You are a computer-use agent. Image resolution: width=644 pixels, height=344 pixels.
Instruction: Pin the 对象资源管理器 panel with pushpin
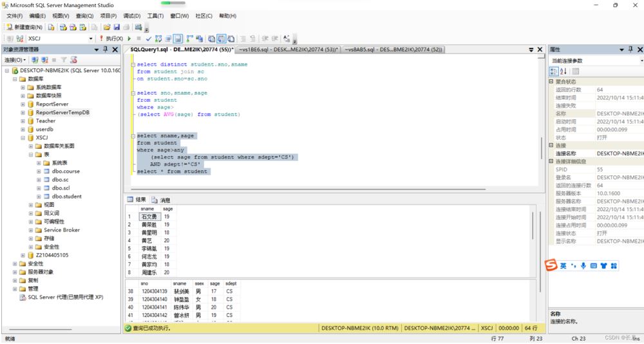click(x=106, y=50)
